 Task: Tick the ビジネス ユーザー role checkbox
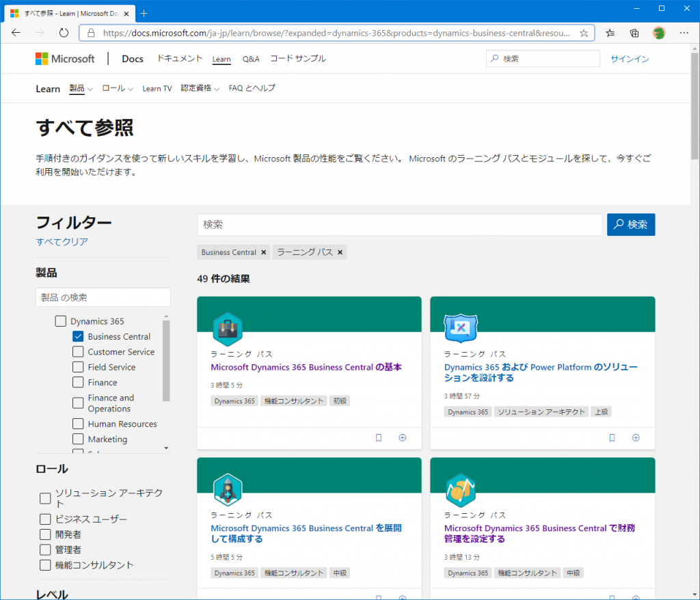(45, 519)
